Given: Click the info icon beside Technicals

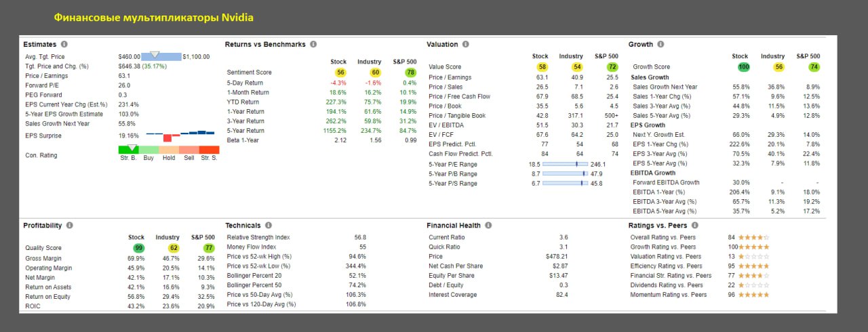Looking at the screenshot, I should (269, 225).
